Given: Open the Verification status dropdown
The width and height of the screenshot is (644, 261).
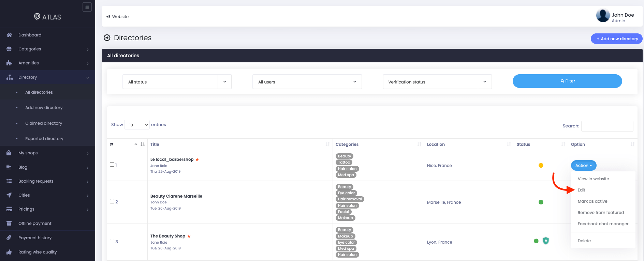Looking at the screenshot, I should click(437, 82).
